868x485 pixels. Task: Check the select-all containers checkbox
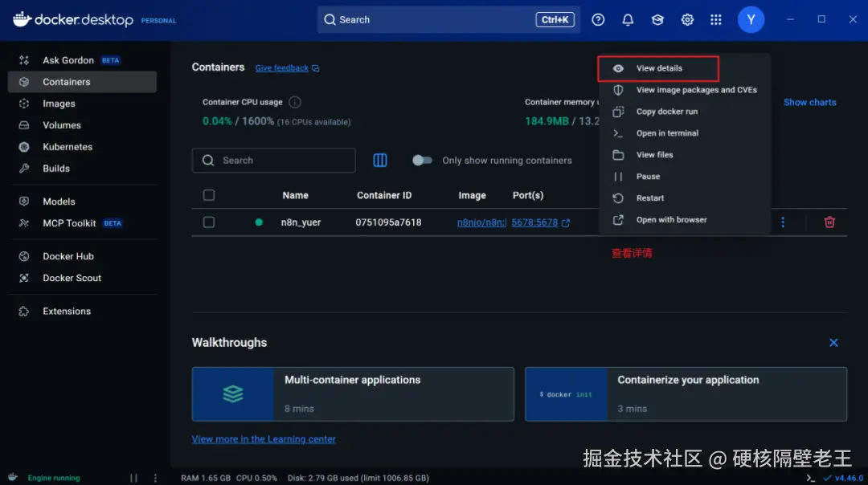point(209,195)
